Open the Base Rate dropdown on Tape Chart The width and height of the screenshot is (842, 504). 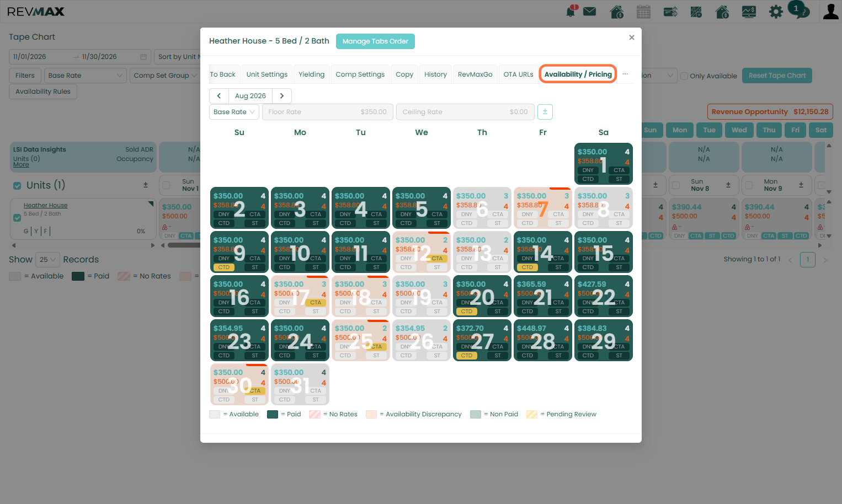(x=85, y=76)
